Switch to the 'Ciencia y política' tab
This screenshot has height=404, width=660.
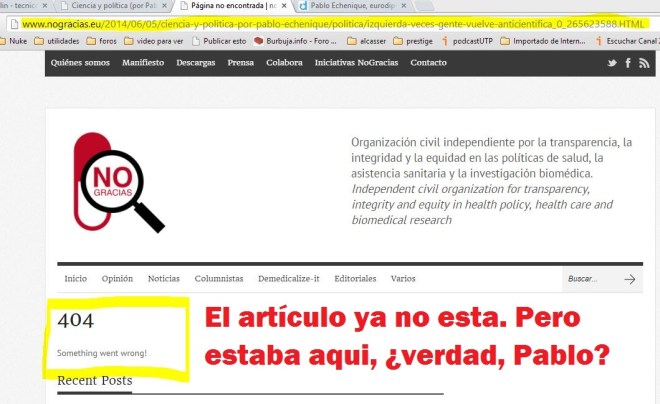point(106,6)
